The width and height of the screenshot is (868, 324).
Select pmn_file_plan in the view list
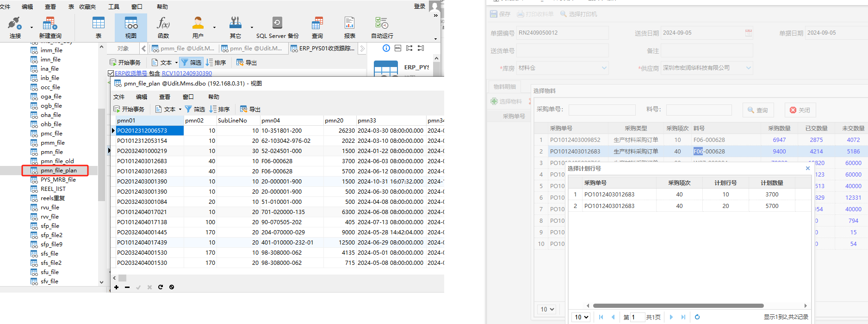(59, 171)
